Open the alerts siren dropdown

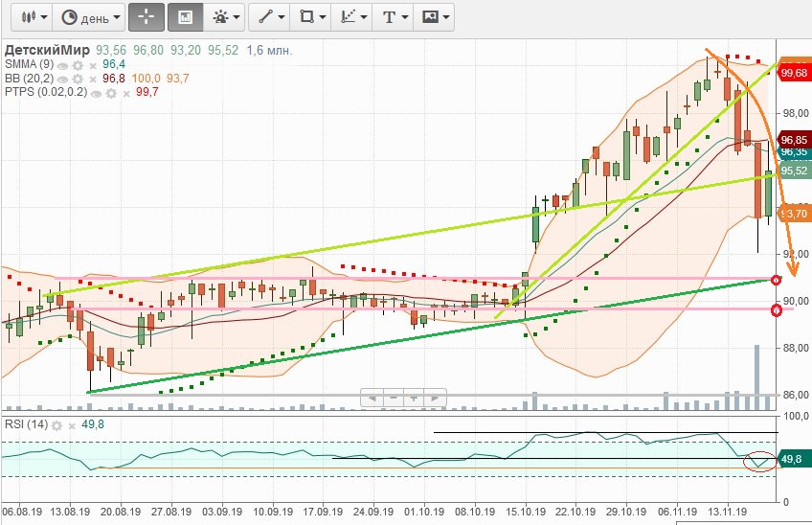click(225, 17)
